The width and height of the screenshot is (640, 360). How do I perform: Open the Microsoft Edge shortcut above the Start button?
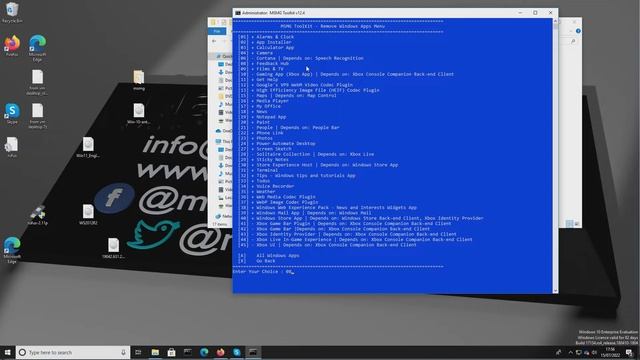click(12, 250)
